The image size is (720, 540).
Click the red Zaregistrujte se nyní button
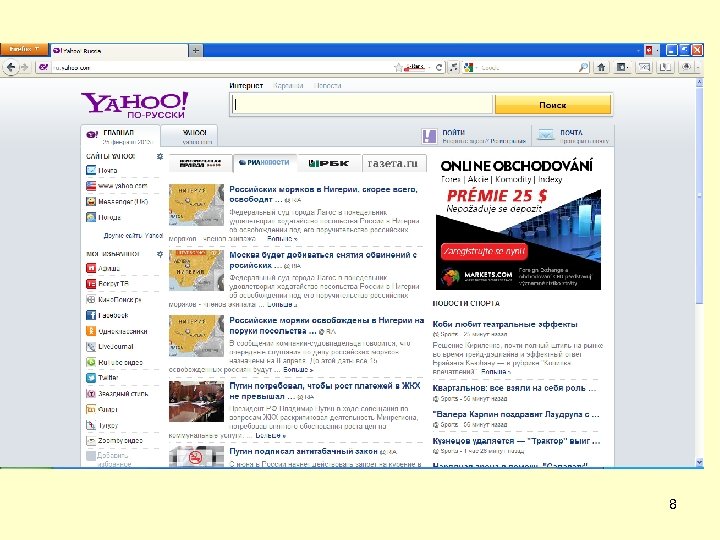484,251
